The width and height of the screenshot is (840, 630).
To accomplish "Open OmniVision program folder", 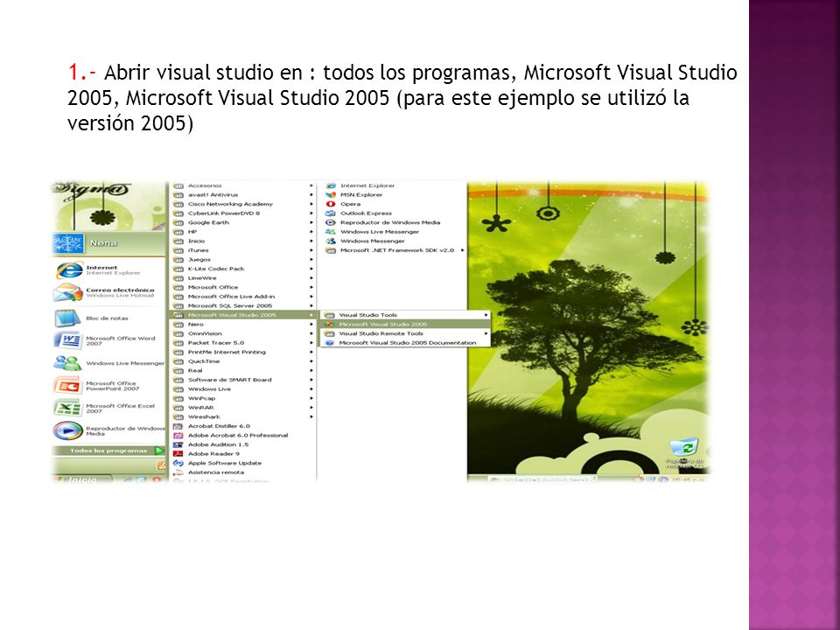I will (242, 333).
